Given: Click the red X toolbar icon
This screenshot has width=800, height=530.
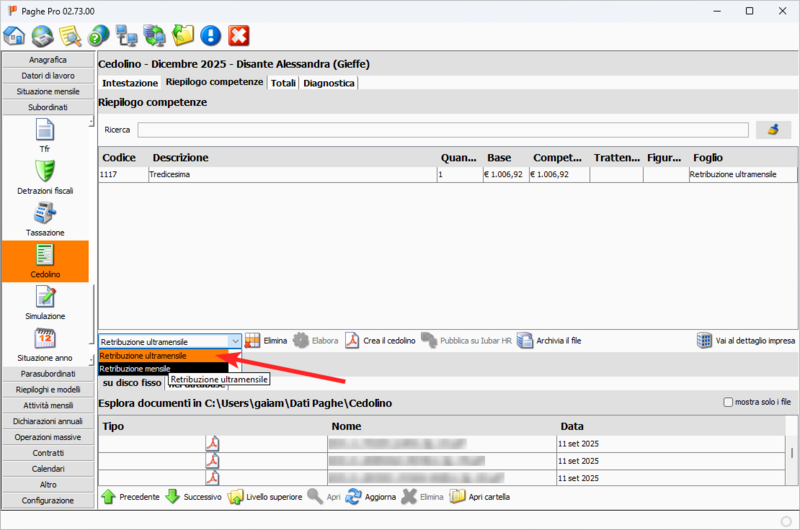Looking at the screenshot, I should coord(239,37).
